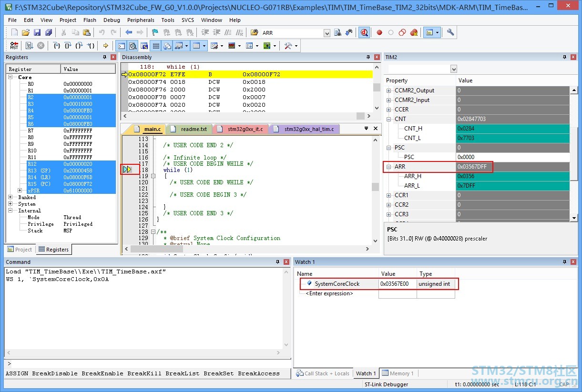The width and height of the screenshot is (582, 392).
Task: Click the Symbols Window toolbar icon
Action: (x=144, y=46)
